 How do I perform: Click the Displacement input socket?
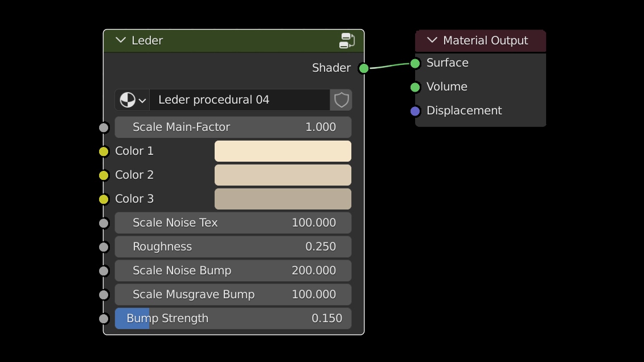pyautogui.click(x=415, y=111)
